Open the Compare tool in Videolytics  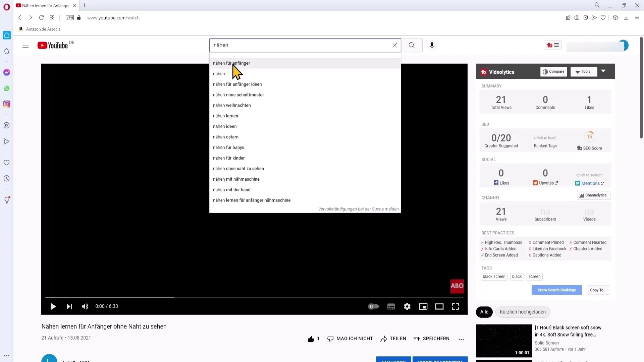pyautogui.click(x=554, y=72)
